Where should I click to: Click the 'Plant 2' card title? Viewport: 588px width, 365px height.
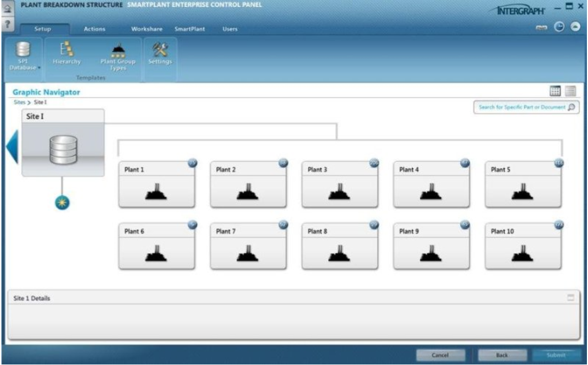click(x=226, y=170)
